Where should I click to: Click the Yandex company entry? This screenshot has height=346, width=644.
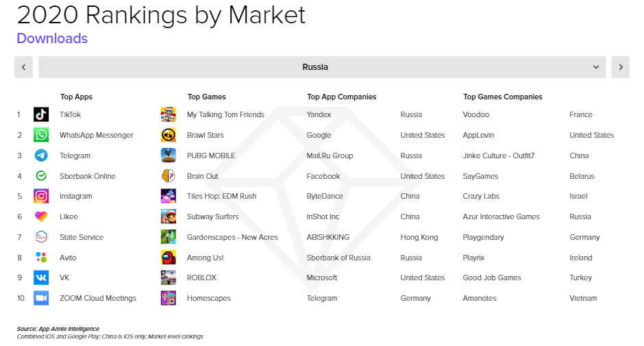(319, 114)
